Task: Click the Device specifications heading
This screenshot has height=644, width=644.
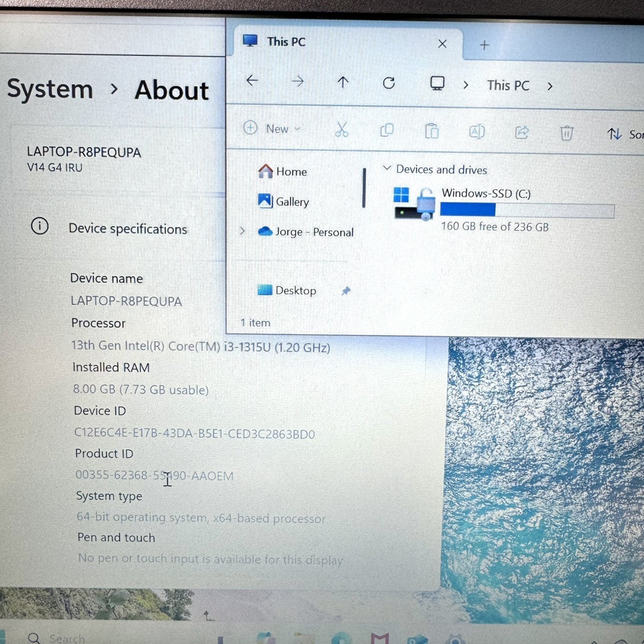Action: tap(128, 229)
